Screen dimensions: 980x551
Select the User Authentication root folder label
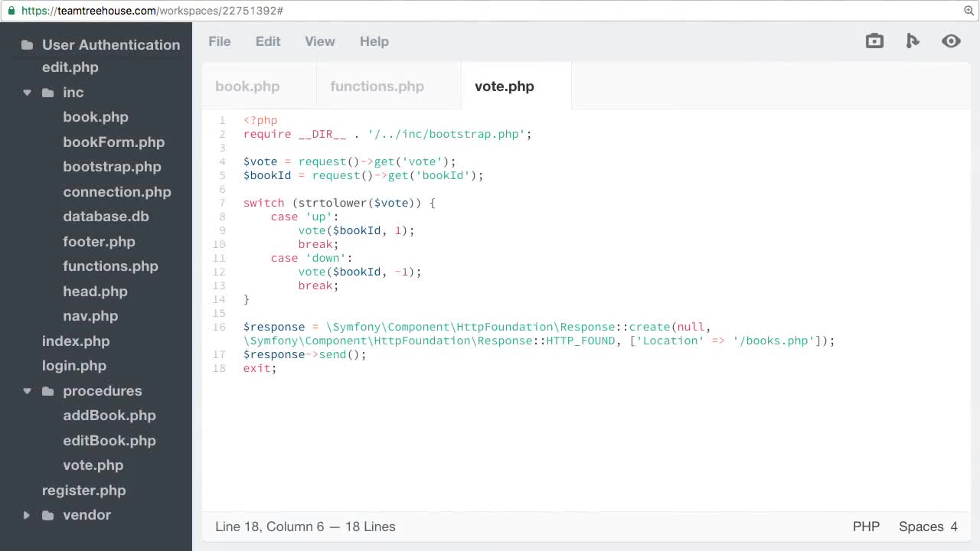[x=111, y=45]
